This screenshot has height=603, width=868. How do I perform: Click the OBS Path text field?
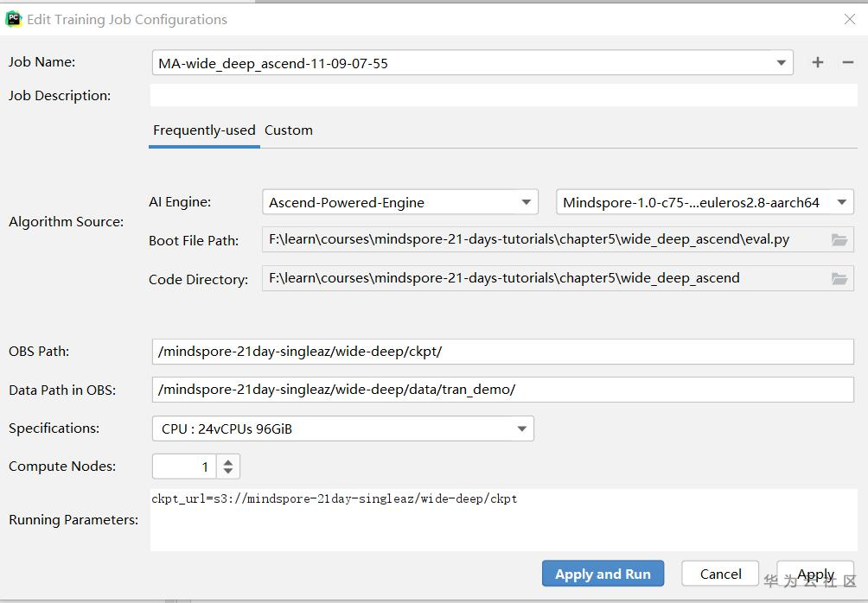[x=502, y=352]
